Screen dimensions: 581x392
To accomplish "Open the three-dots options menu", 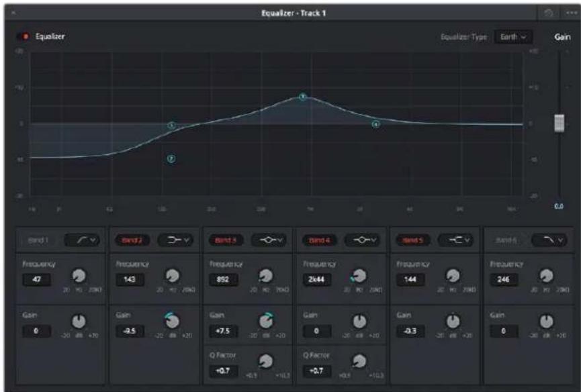I will [572, 13].
